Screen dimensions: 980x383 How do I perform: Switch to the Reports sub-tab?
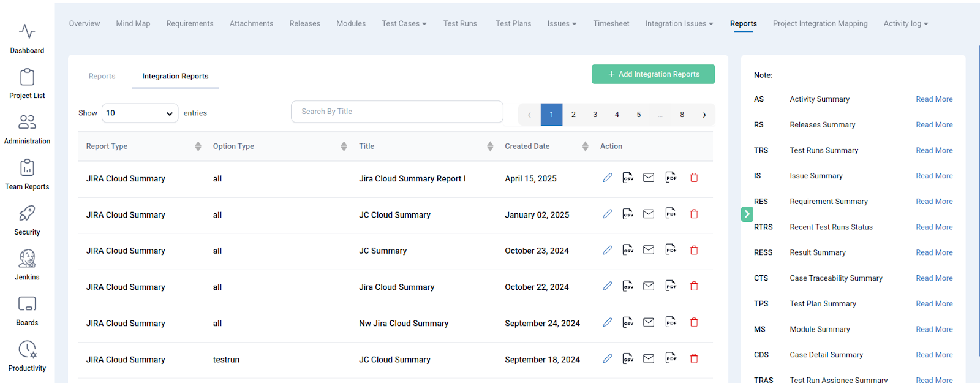pos(102,77)
